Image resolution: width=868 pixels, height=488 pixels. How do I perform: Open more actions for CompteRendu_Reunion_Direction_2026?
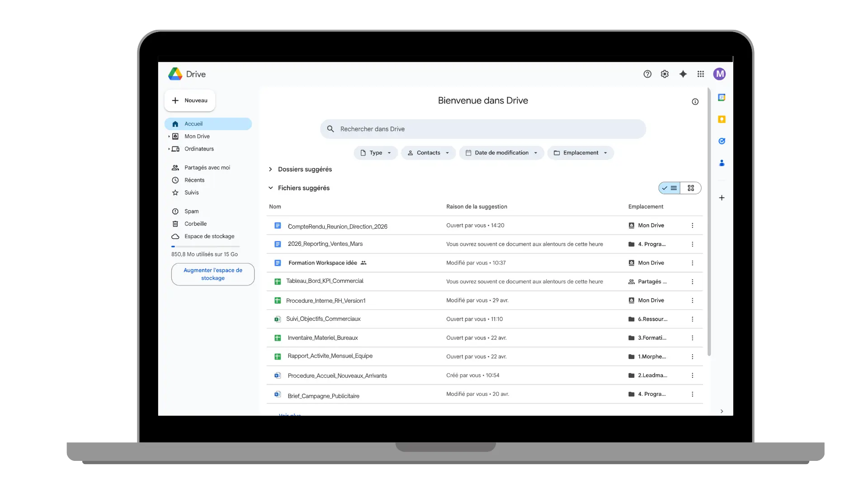tap(692, 225)
